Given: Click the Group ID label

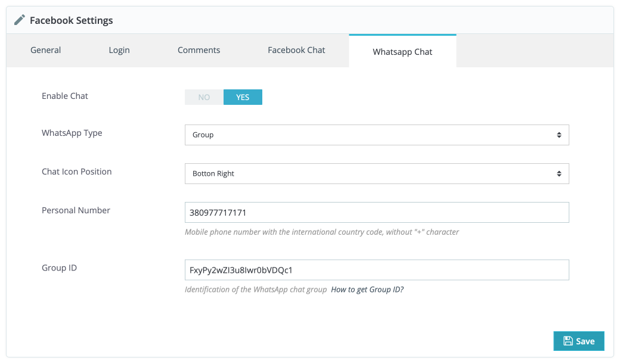Looking at the screenshot, I should (59, 268).
